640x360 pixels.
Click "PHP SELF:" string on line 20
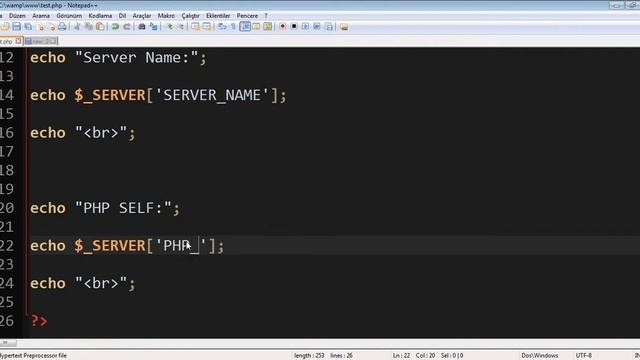(123, 208)
